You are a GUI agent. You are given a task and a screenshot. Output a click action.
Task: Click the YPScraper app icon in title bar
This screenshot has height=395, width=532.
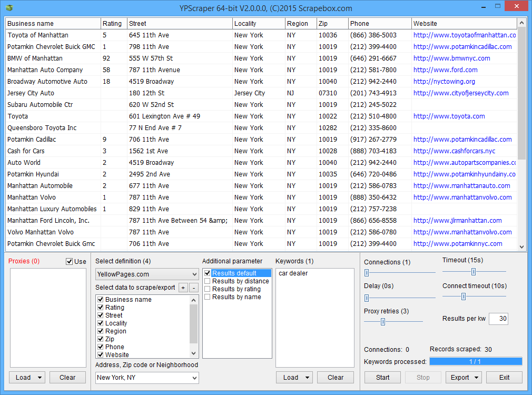pyautogui.click(x=9, y=8)
